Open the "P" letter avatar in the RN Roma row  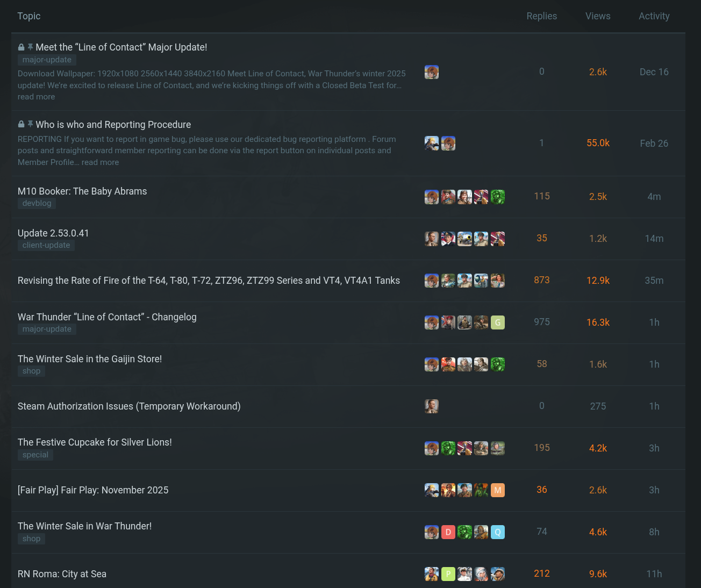click(x=448, y=574)
